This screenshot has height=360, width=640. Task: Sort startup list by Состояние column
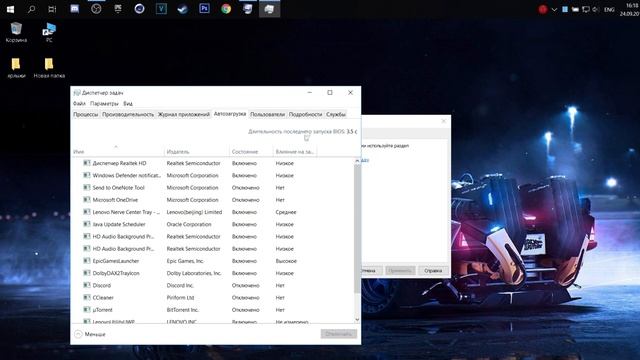(251, 151)
